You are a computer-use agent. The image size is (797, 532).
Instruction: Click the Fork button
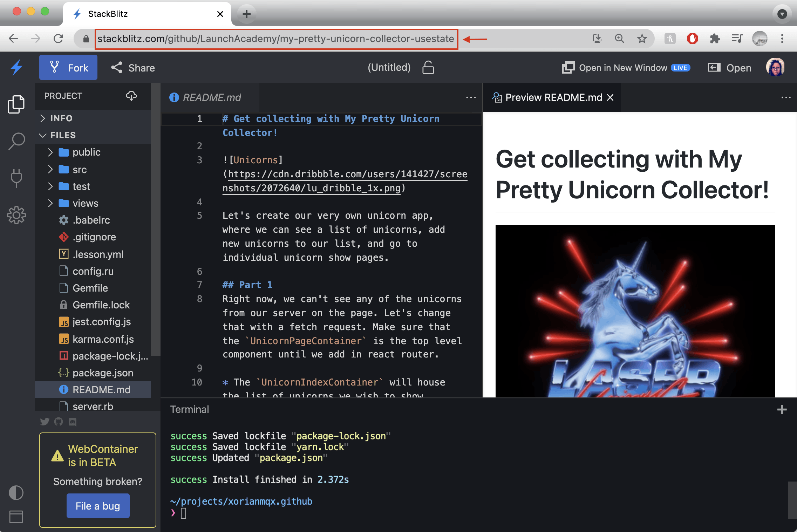(68, 67)
